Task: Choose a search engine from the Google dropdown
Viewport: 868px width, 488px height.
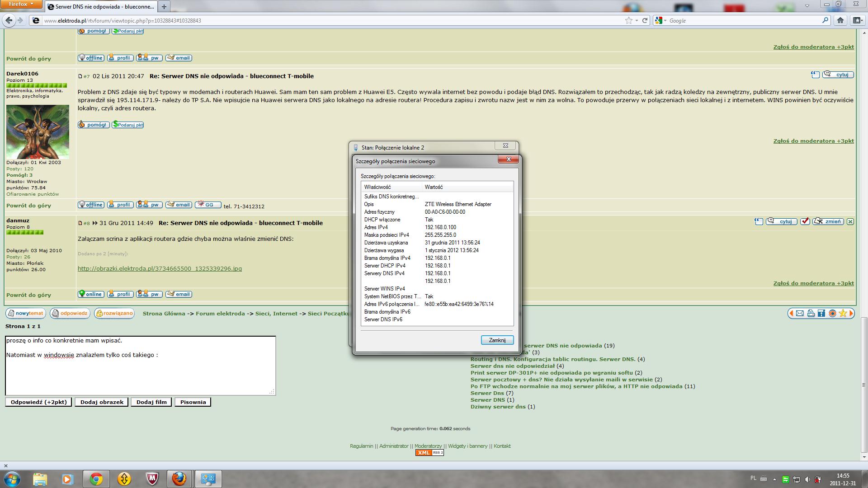Action: tap(660, 20)
